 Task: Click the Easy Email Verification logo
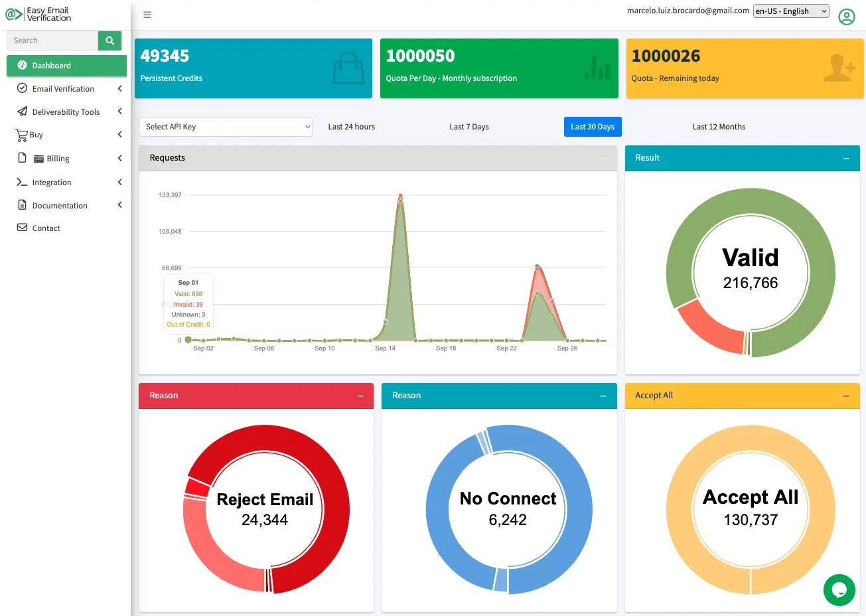point(38,14)
